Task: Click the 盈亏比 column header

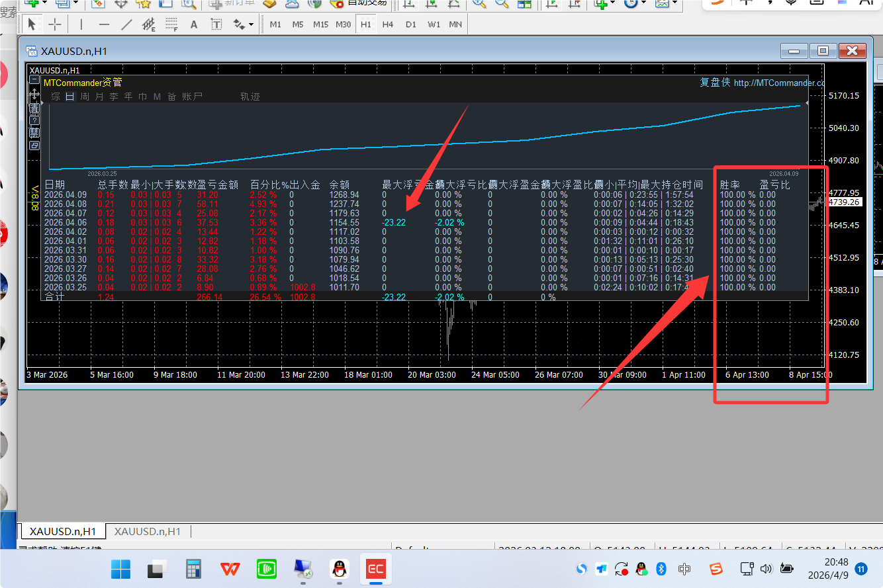Action: pyautogui.click(x=774, y=185)
